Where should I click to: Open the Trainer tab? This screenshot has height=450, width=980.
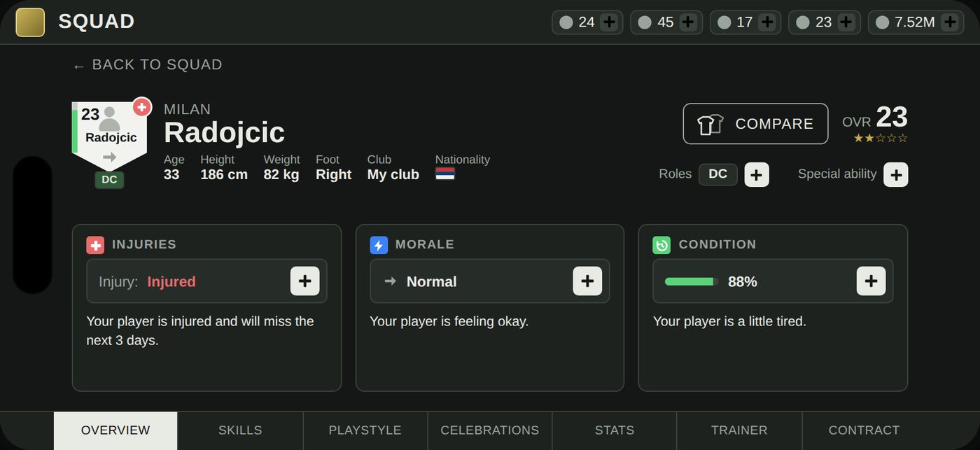pos(739,430)
